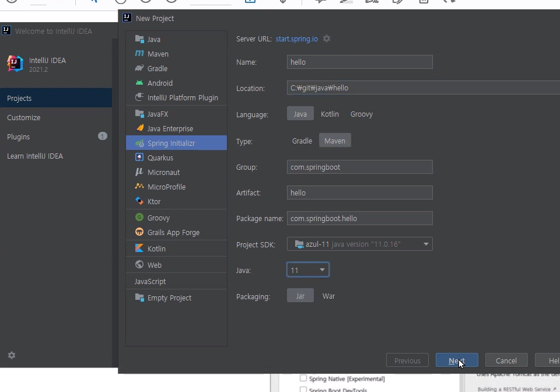Open Java version 11 dropdown
This screenshot has height=392, width=560.
pyautogui.click(x=308, y=270)
